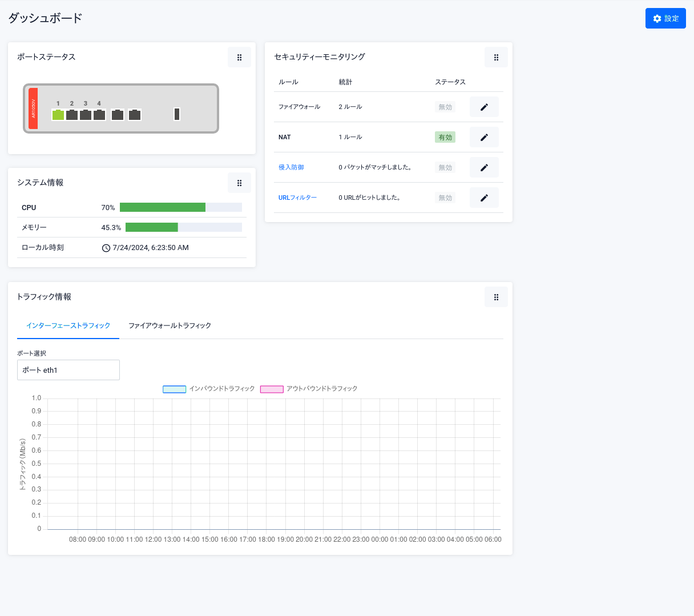Click the drag handle on システム情報 panel
The width and height of the screenshot is (694, 616).
coord(239,183)
